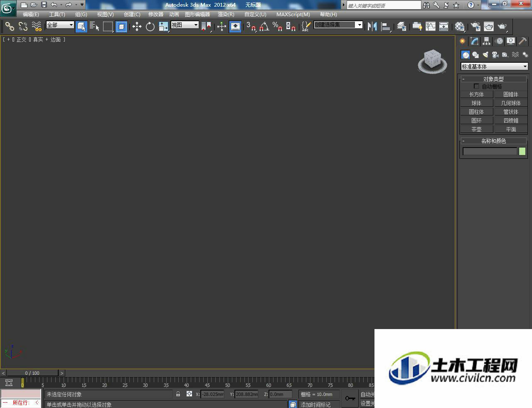Click the 球体 sphere button
The width and height of the screenshot is (532, 408).
(476, 103)
